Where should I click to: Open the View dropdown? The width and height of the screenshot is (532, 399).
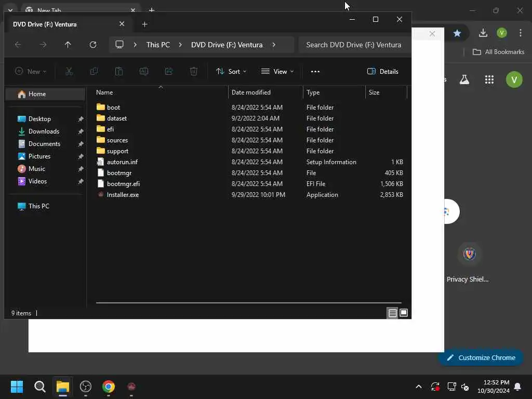[277, 71]
